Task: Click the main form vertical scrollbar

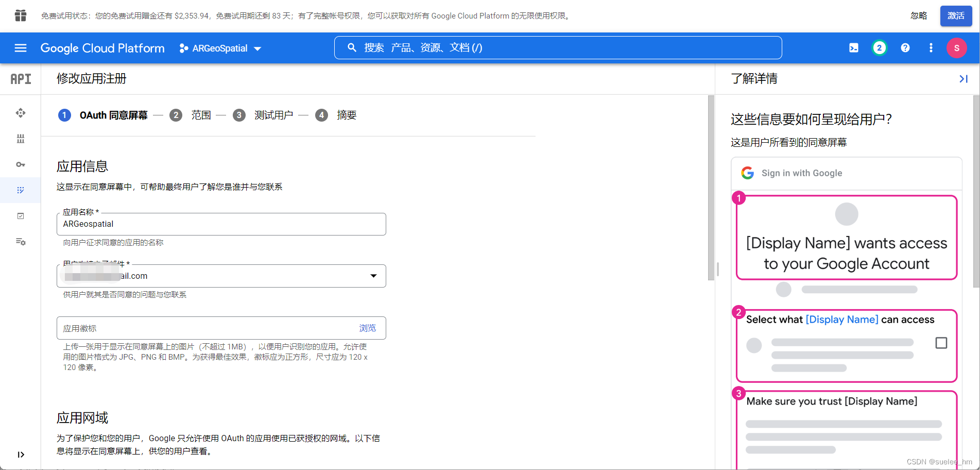Action: 711,188
